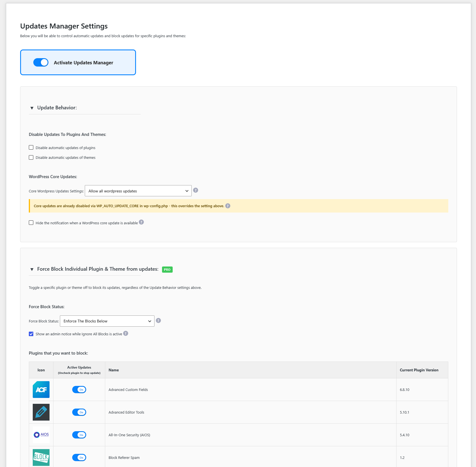The height and width of the screenshot is (467, 476).
Task: Open help icon beside Force Block Status dropdown
Action: coord(158,320)
